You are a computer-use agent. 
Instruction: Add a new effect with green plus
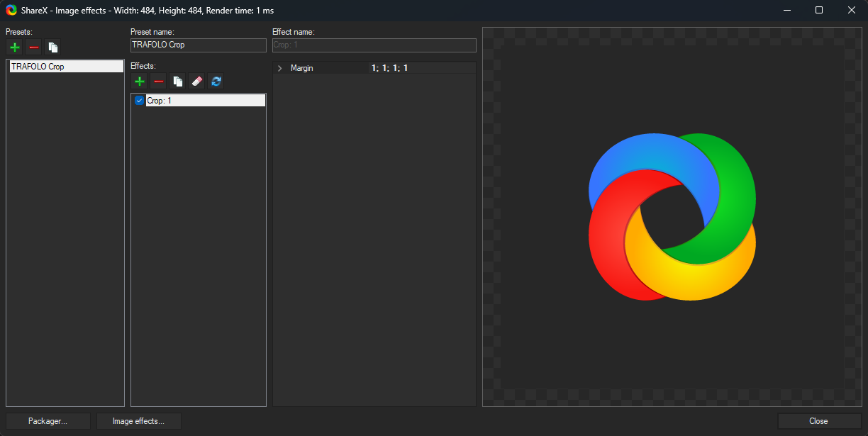[140, 82]
